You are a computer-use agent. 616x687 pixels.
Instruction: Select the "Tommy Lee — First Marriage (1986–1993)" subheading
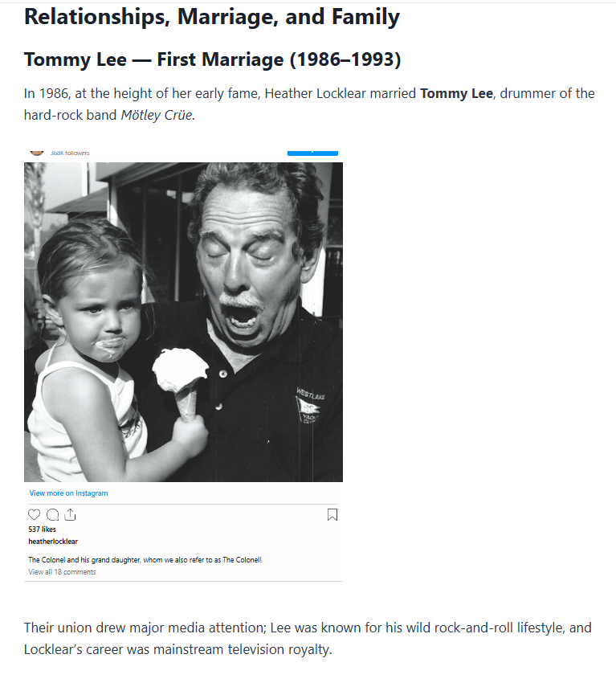(x=212, y=59)
